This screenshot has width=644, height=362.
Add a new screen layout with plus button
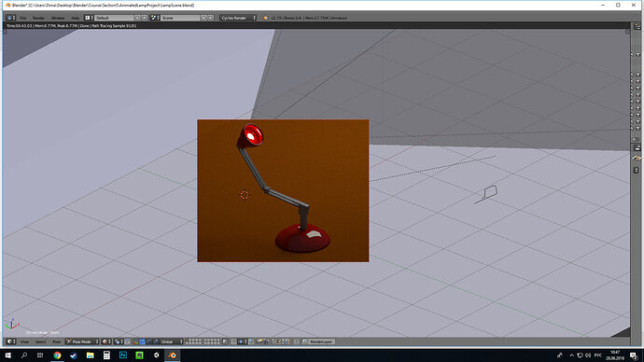tap(137, 18)
